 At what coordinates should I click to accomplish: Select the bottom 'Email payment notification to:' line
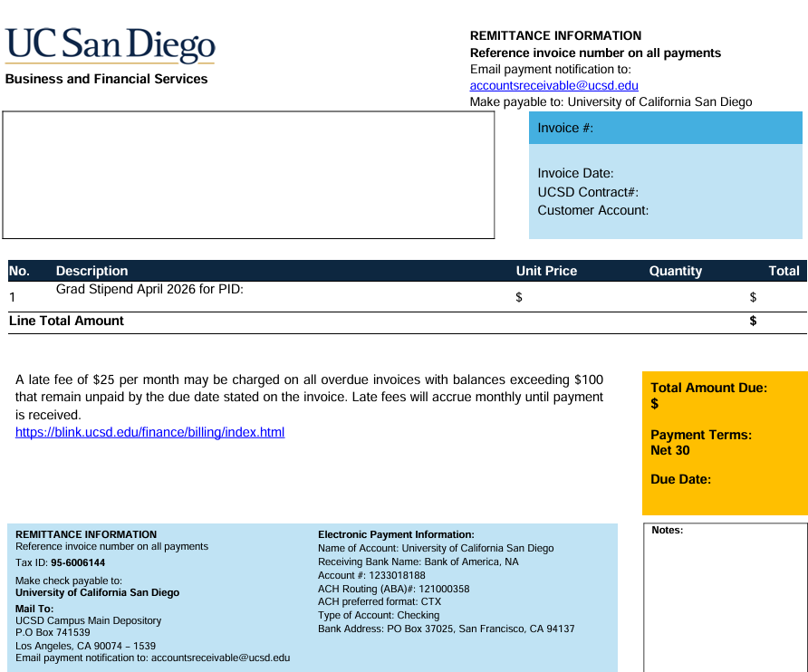point(152,658)
